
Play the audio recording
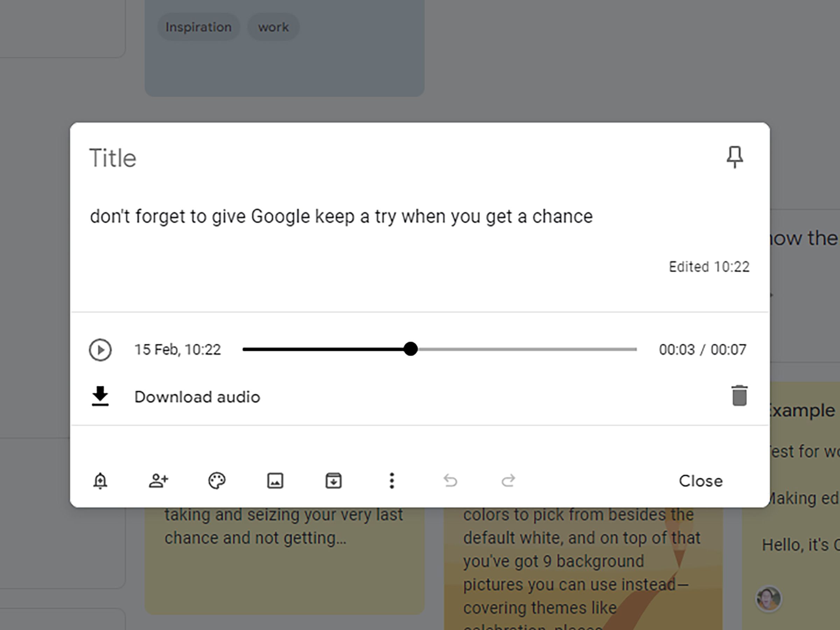pos(100,349)
